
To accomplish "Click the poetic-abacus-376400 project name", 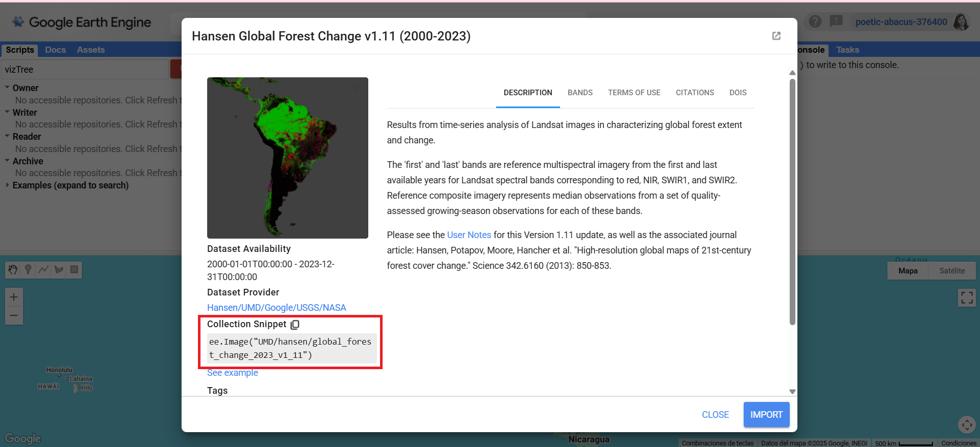I will (x=901, y=22).
